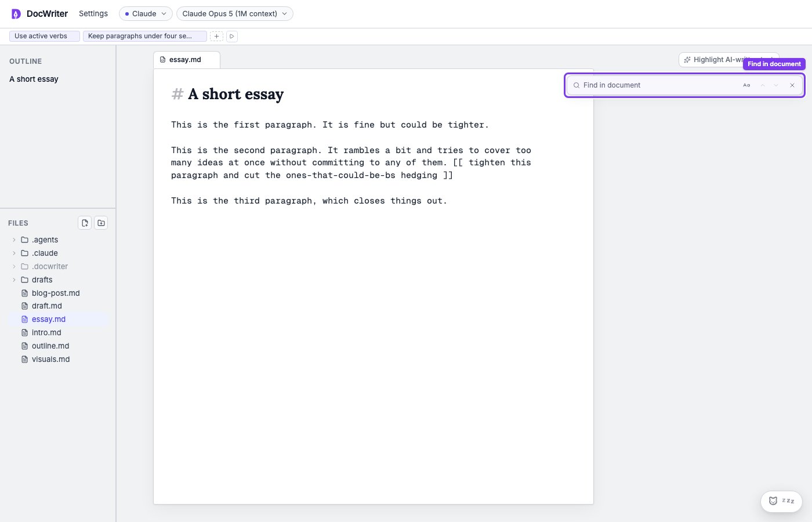Select the 'Keep paragraphs under four se...' chip

tap(144, 36)
